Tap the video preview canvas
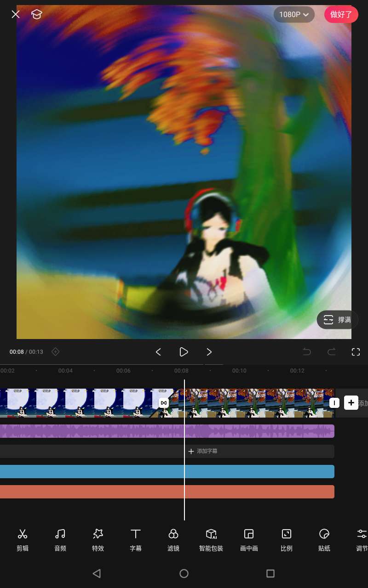This screenshot has height=588, width=368. (184, 172)
